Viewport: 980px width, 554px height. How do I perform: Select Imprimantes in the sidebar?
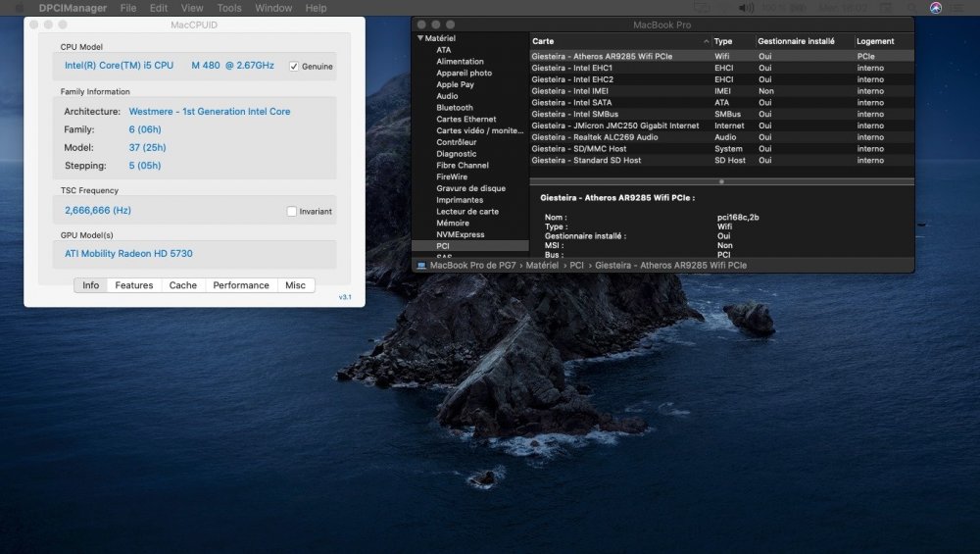click(460, 200)
